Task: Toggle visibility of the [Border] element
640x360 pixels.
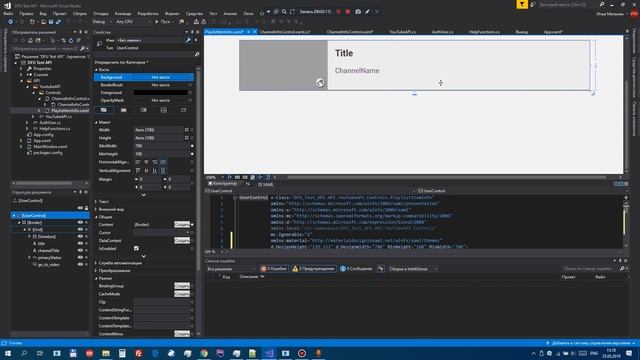Action: click(80, 222)
